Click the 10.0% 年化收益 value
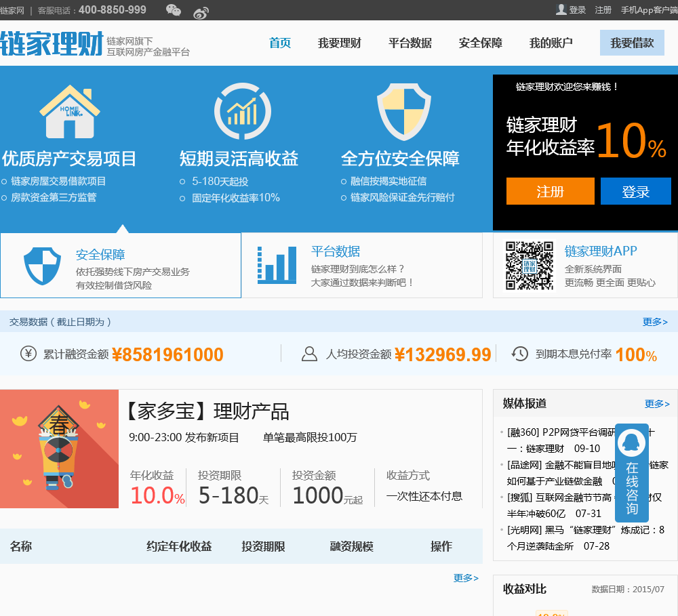The width and height of the screenshot is (678, 616). click(157, 495)
